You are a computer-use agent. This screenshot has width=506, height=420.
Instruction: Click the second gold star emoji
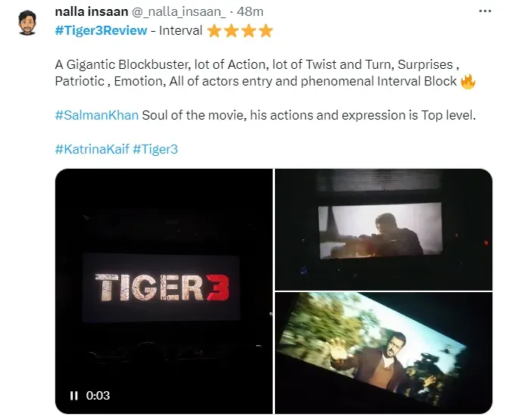(231, 31)
